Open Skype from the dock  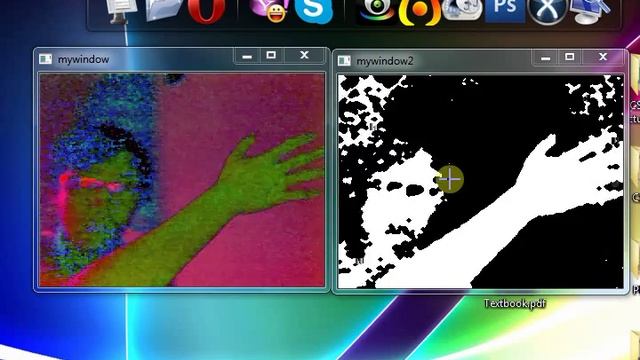pyautogui.click(x=313, y=11)
